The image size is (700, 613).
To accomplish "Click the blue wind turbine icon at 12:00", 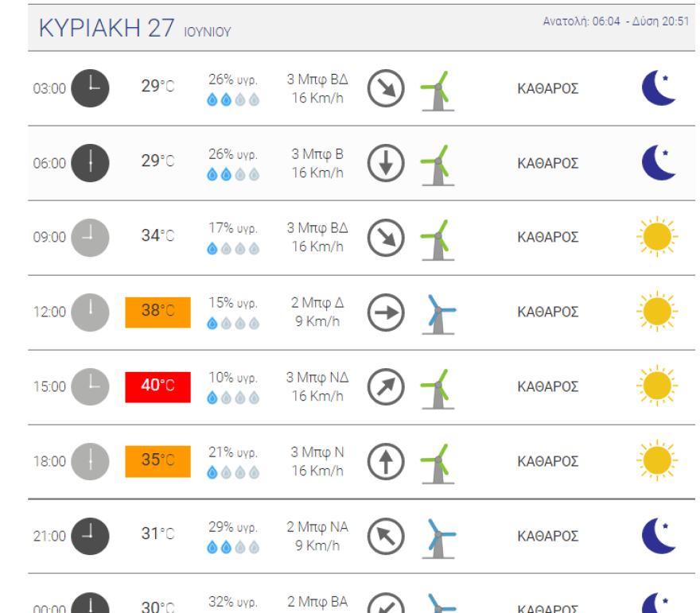I will coord(438,313).
